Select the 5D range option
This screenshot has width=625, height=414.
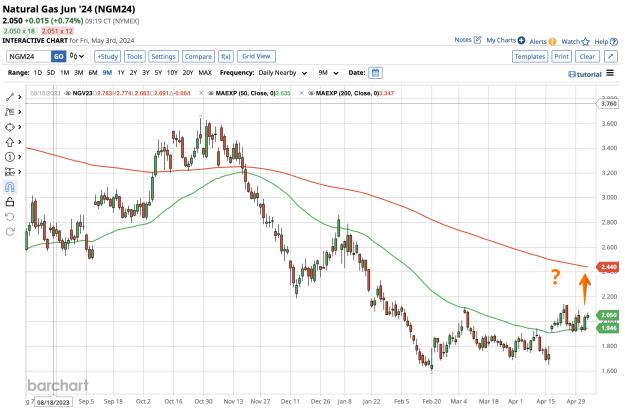(x=51, y=73)
